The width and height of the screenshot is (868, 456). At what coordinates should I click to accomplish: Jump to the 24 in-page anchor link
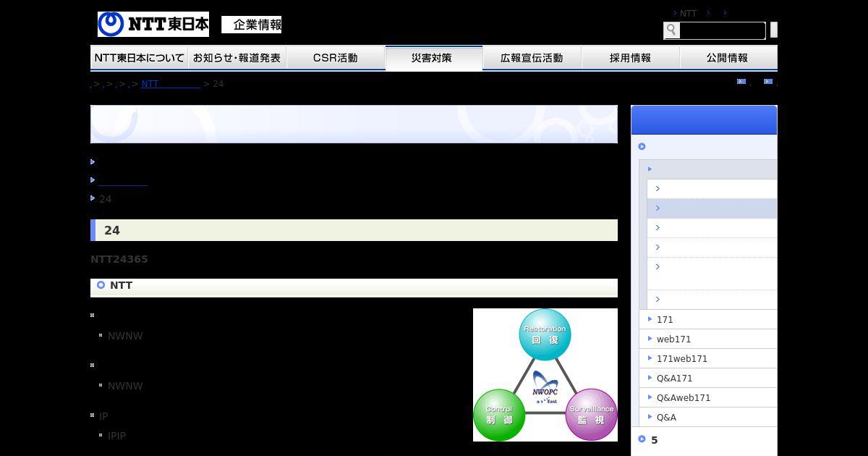click(106, 199)
